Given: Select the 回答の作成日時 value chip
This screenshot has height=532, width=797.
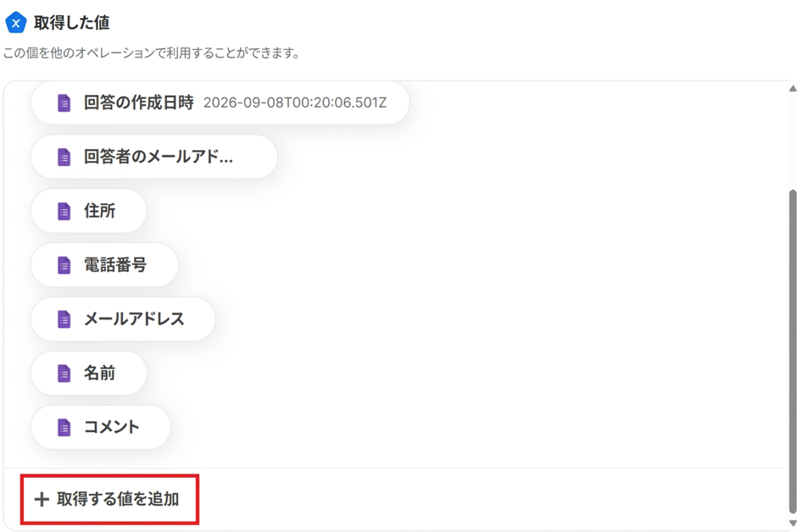Looking at the screenshot, I should click(x=220, y=103).
